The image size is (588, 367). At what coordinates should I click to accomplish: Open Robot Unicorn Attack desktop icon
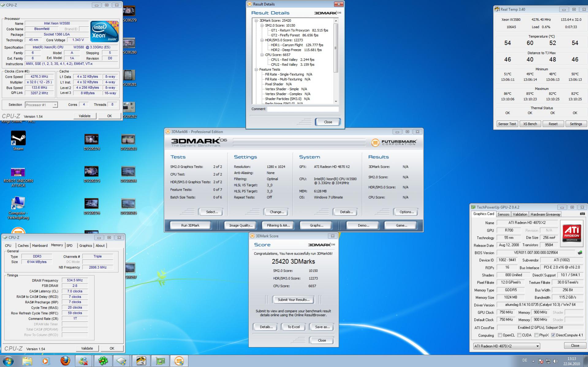(18, 172)
